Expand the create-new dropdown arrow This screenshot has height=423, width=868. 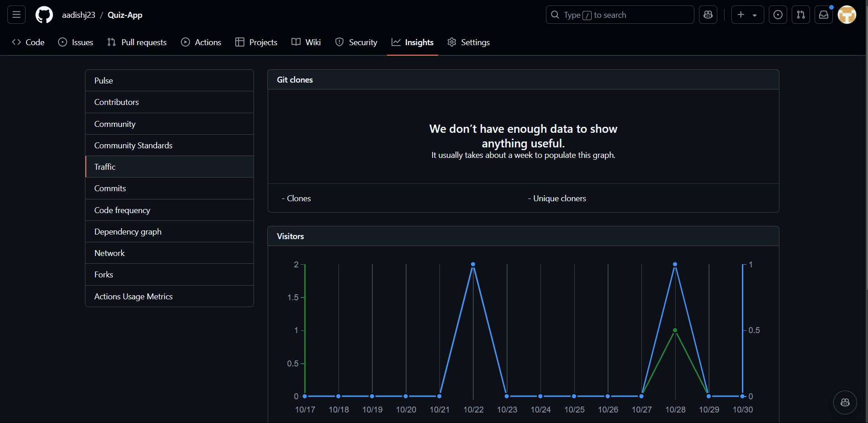point(755,15)
